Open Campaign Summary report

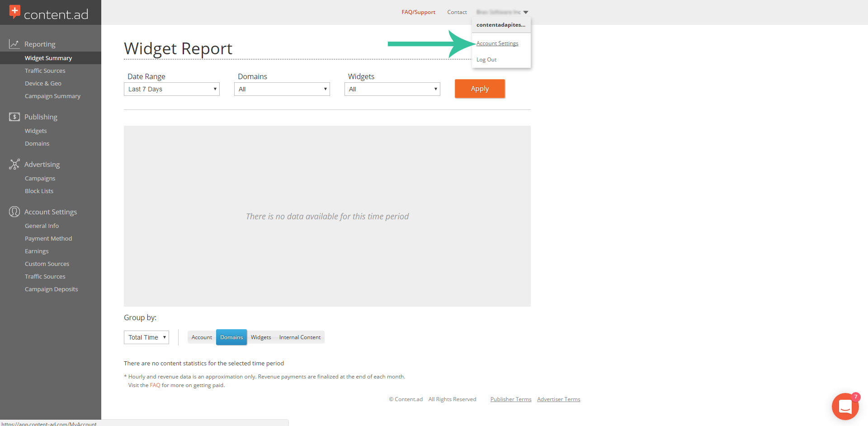click(52, 96)
